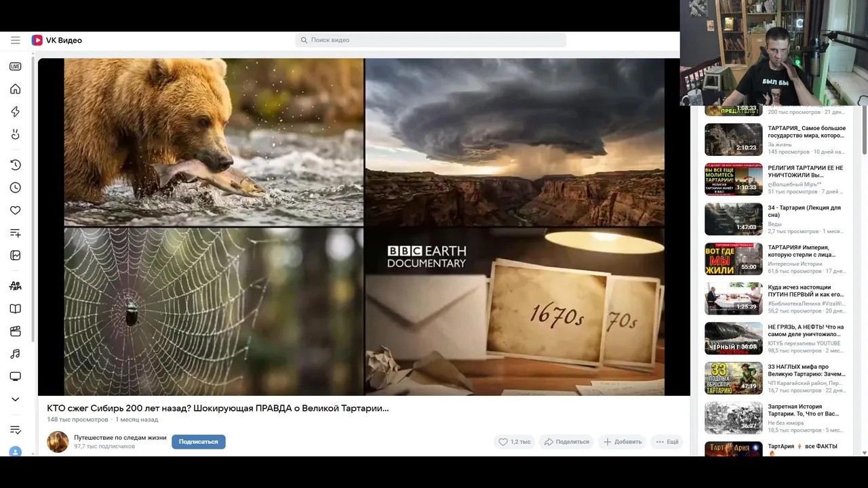Screen dimensions: 868x488
Task: Open 'Куда исчез настоящий ПУТИН ПЕРВЫЙ' video title
Action: (806, 291)
